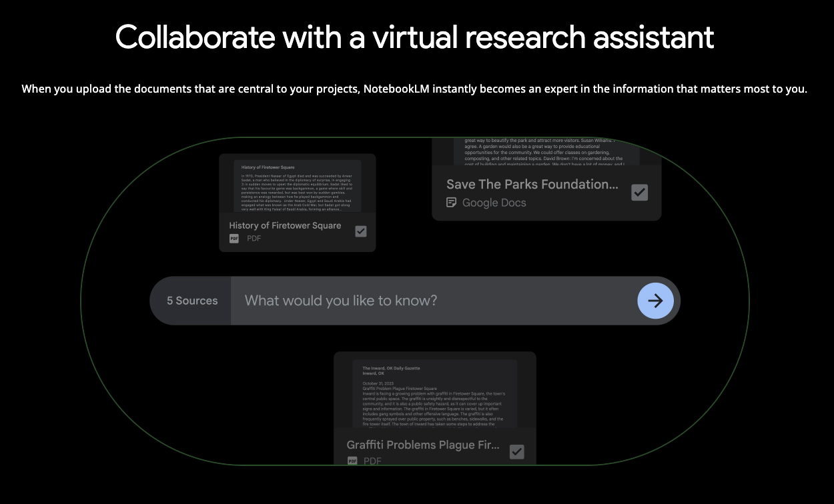
Task: Click the 'What would you like to know?' field
Action: [x=434, y=301]
